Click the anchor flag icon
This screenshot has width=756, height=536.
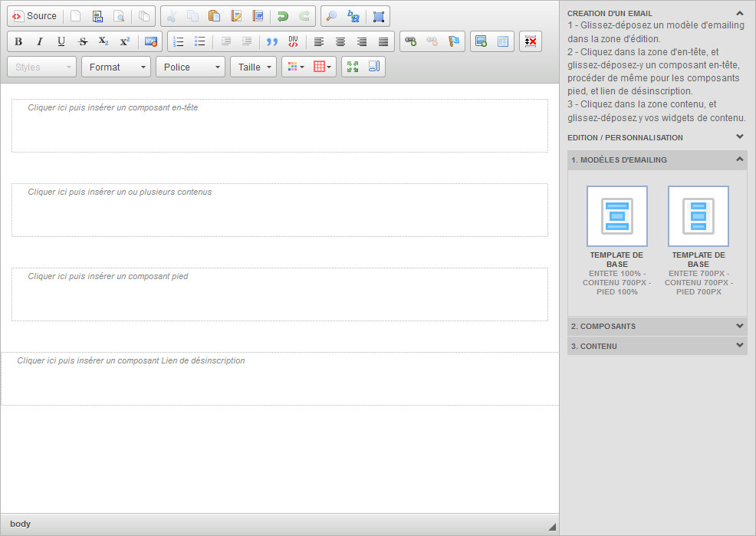coord(454,41)
